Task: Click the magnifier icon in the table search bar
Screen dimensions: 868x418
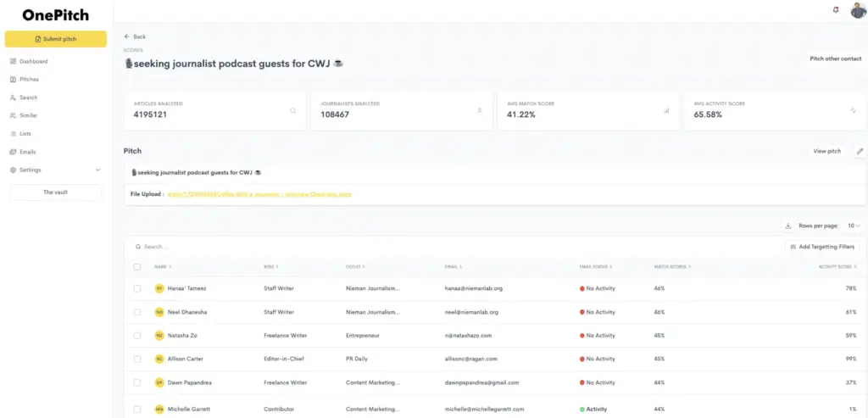Action: coord(138,247)
